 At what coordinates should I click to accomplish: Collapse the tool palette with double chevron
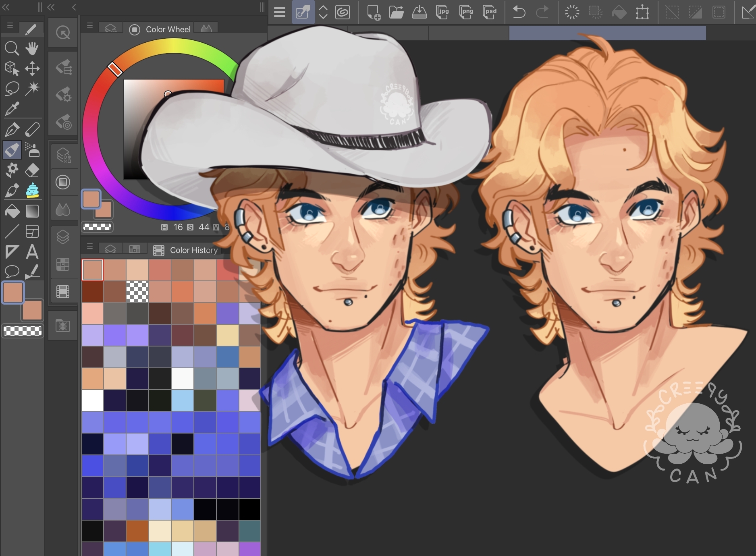(6, 7)
